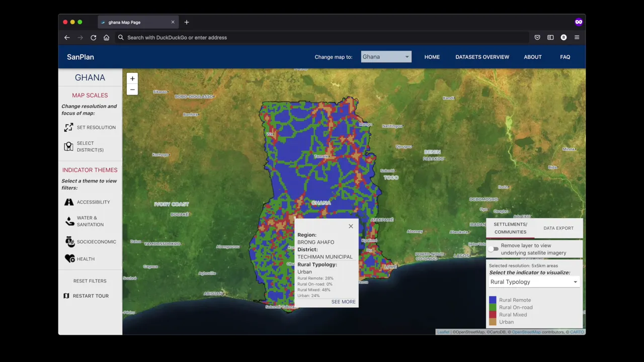Viewport: 644px width, 362px height.
Task: Select the Socioeconomic theme icon
Action: tap(69, 242)
